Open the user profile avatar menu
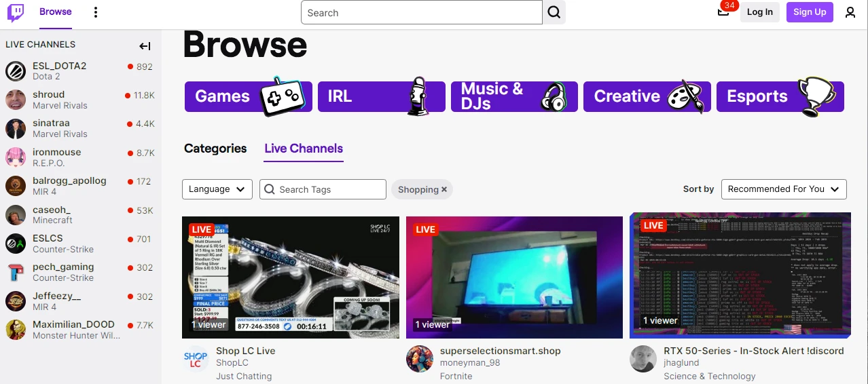 click(850, 12)
